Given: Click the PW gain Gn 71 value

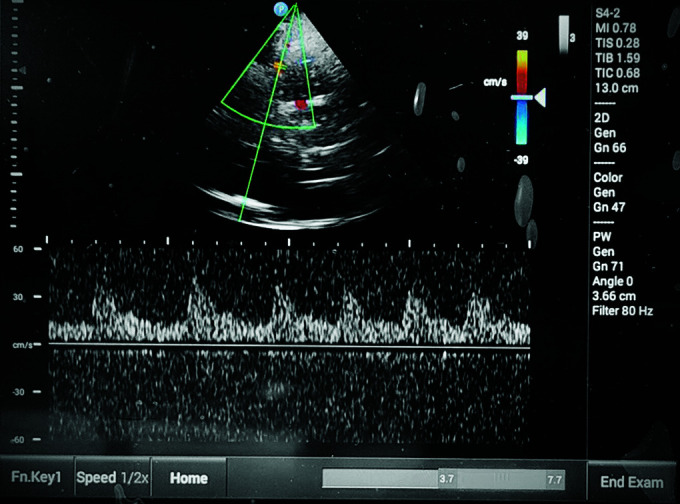Looking at the screenshot, I should 608,266.
